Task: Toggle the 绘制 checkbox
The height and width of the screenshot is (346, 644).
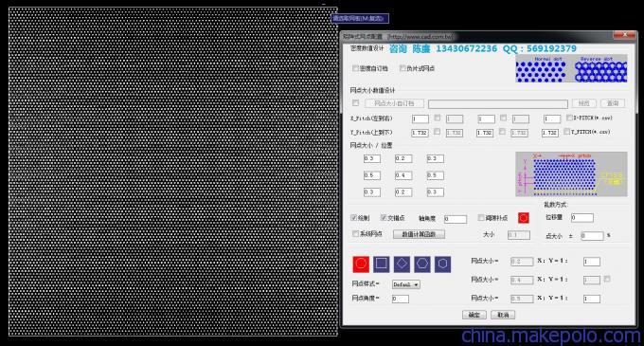Action: (x=353, y=218)
